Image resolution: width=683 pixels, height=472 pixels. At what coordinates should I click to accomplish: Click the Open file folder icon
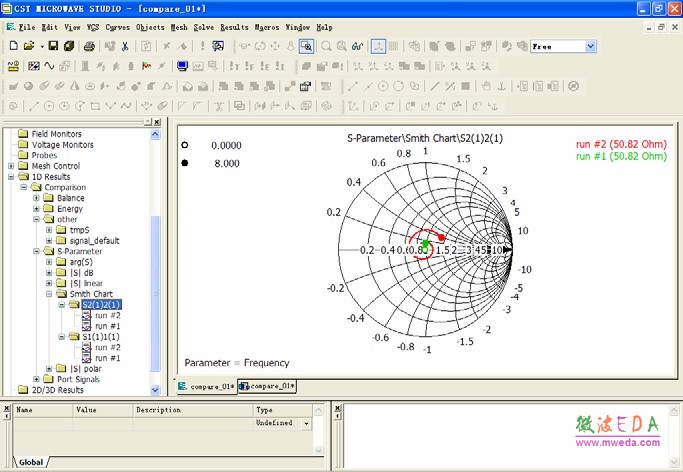(x=29, y=46)
